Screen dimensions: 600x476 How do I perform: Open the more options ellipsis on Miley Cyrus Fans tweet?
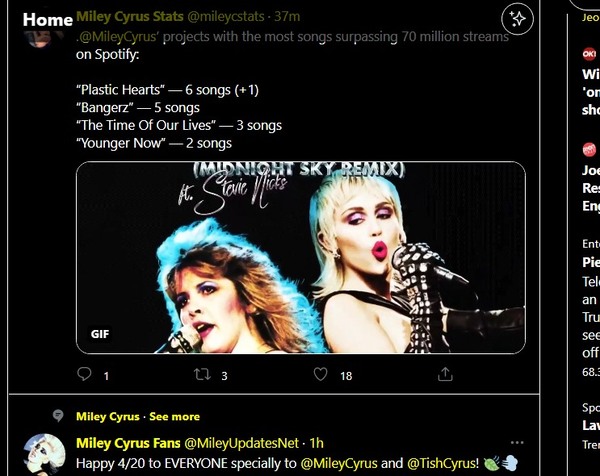click(x=517, y=443)
